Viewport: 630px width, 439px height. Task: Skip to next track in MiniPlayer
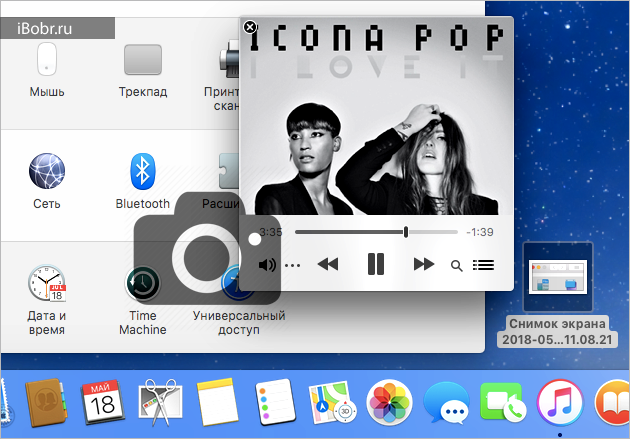(x=424, y=264)
